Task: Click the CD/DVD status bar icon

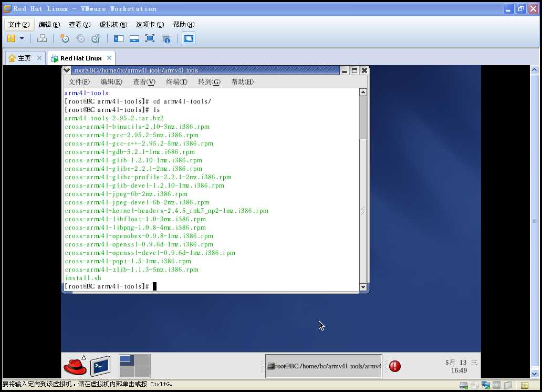Action: (x=475, y=385)
